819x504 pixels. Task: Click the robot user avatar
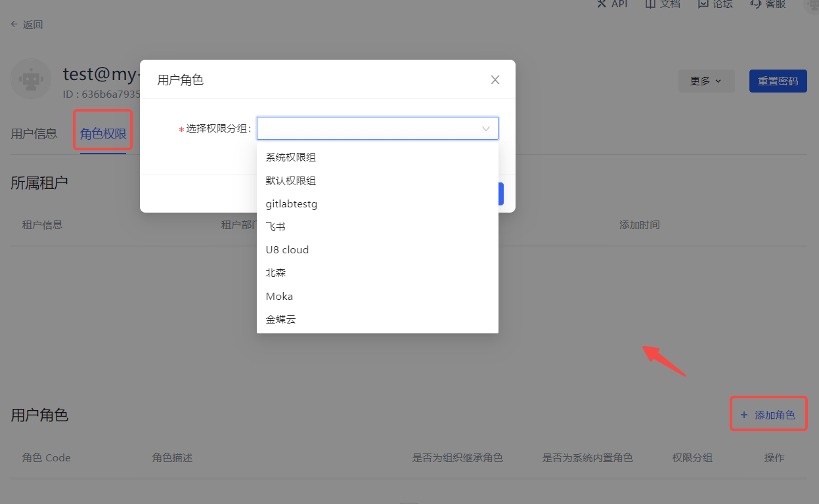click(x=31, y=79)
